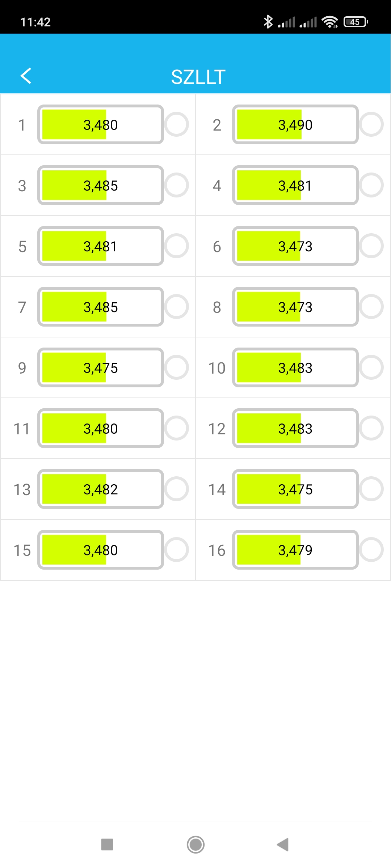Tap the back arrow in header
Viewport: 391px width, 868px height.
click(26, 76)
